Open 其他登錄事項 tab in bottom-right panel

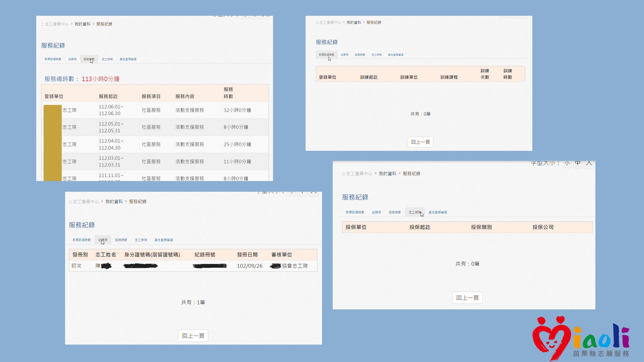pos(438,213)
